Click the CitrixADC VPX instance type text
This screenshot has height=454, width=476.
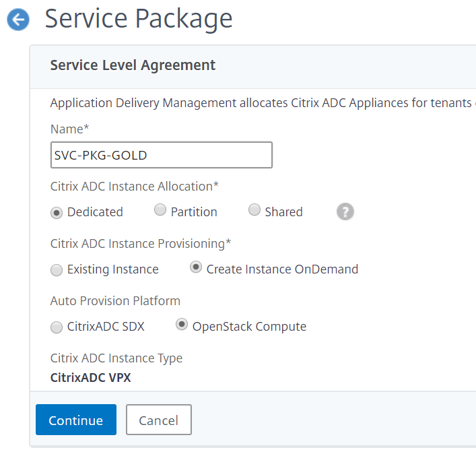click(90, 378)
